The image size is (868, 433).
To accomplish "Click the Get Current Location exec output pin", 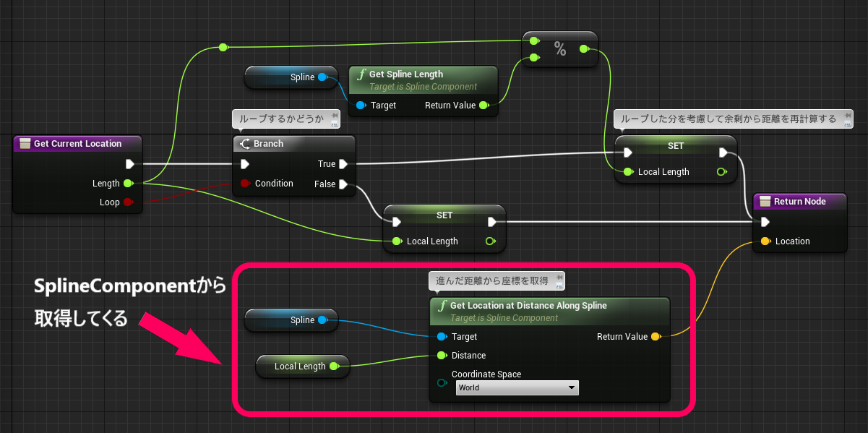I will click(x=130, y=164).
